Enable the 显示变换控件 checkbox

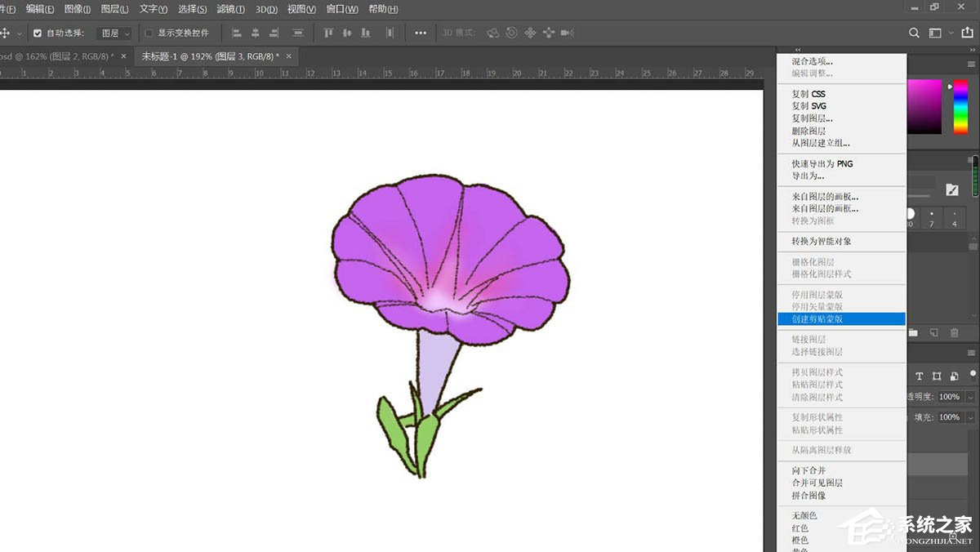(149, 33)
